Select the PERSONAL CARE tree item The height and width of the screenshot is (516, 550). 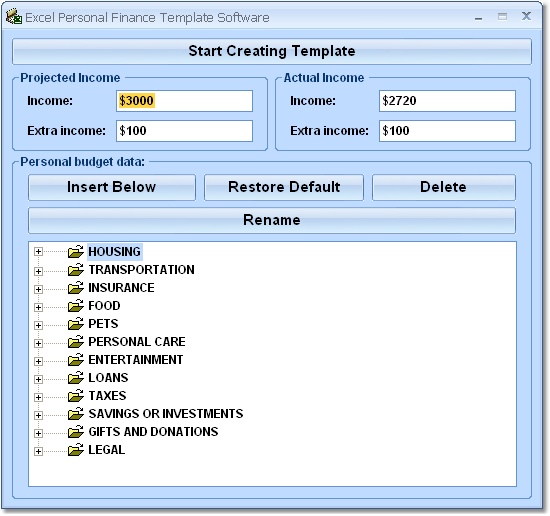click(x=137, y=342)
